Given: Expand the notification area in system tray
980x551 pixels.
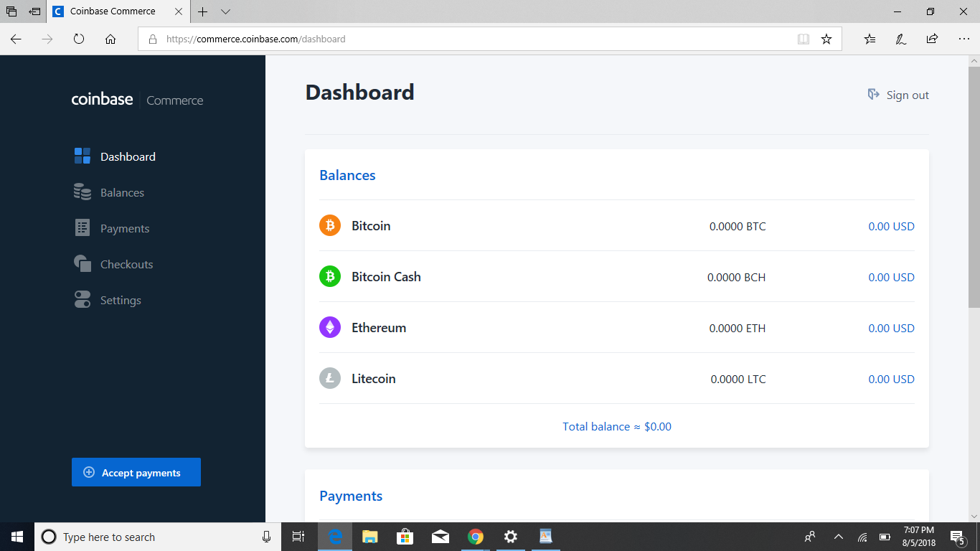Looking at the screenshot, I should click(x=838, y=537).
